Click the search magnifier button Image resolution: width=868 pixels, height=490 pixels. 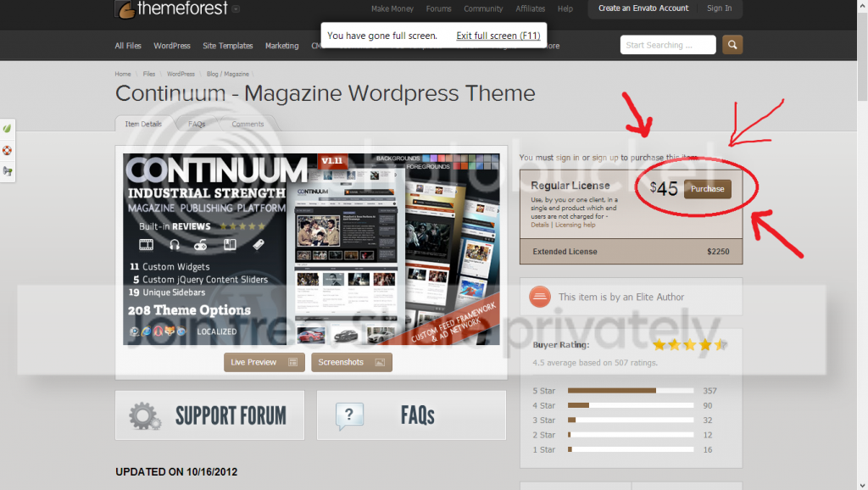pos(732,45)
